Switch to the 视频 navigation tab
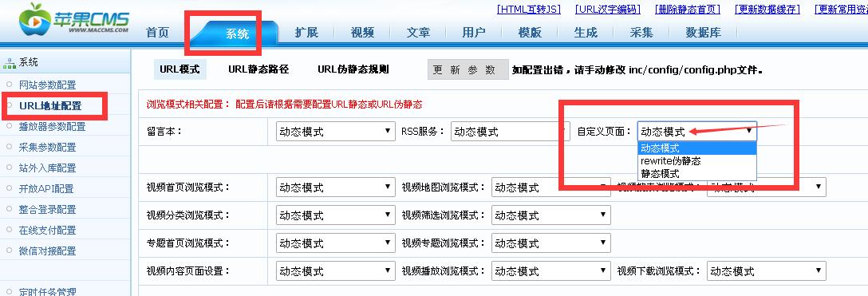 coord(362,33)
